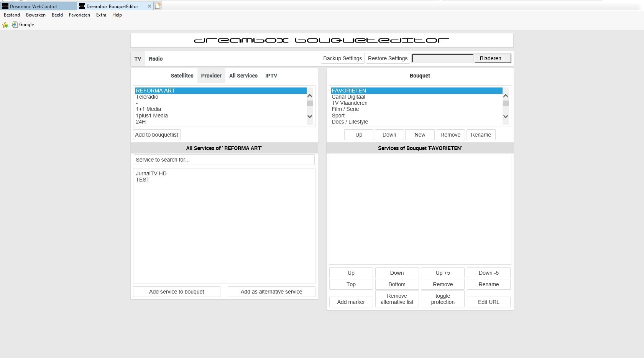
Task: Open the Google bookmark icon
Action: 15,25
